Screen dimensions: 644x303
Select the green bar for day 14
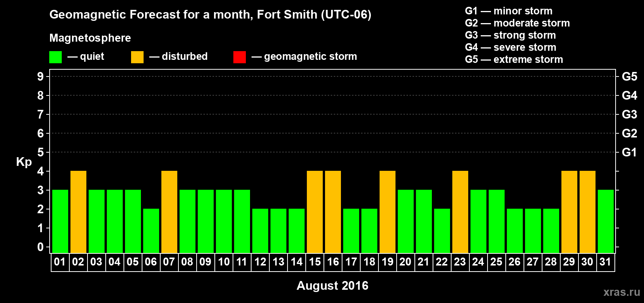pos(297,231)
